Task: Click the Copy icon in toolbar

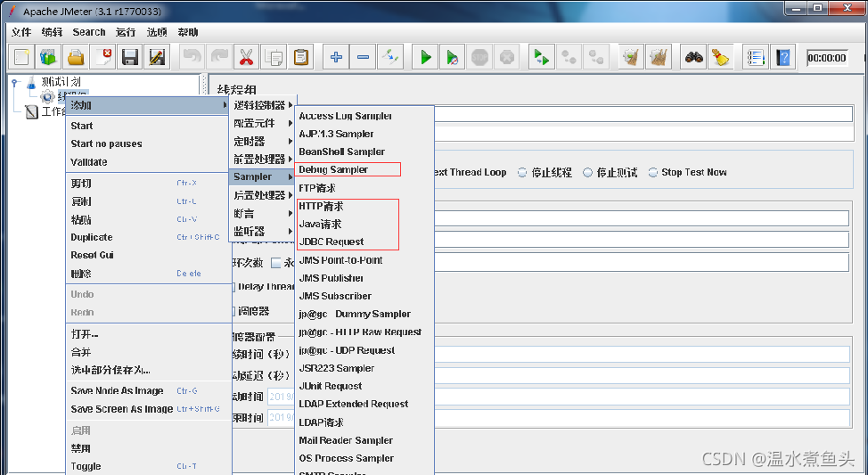Action: pos(274,57)
